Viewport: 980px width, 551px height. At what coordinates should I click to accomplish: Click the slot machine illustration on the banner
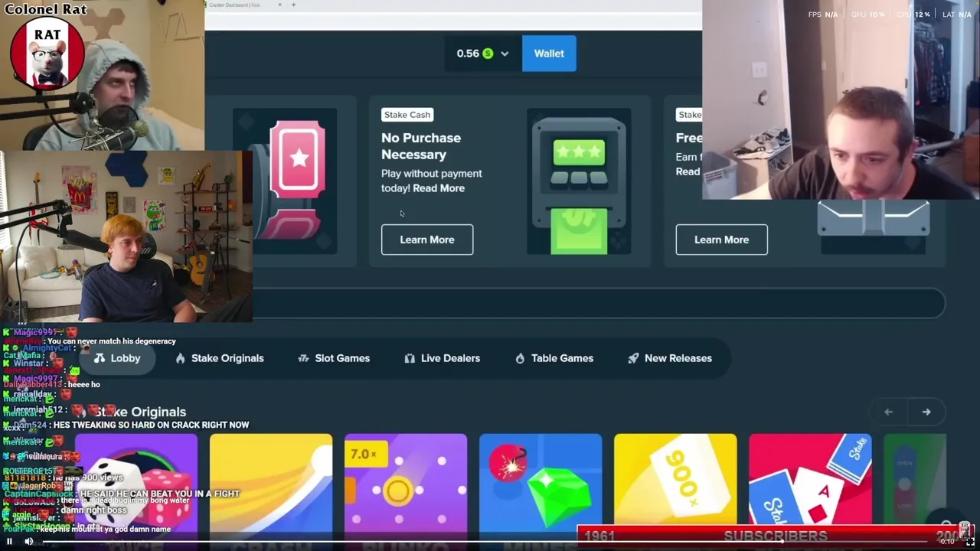tap(579, 181)
